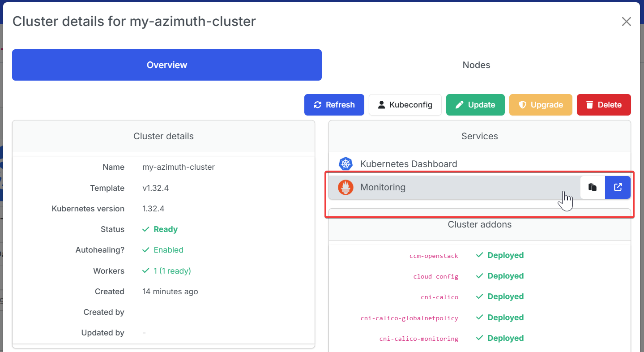The width and height of the screenshot is (644, 352).
Task: Select the Monitoring service row
Action: pyautogui.click(x=454, y=187)
